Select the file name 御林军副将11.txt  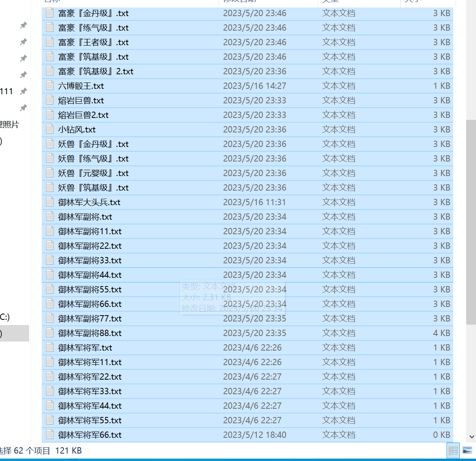[x=90, y=231]
